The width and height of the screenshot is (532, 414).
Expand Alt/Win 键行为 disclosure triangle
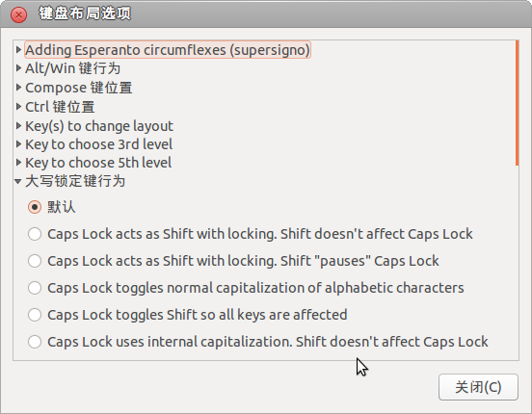point(18,68)
